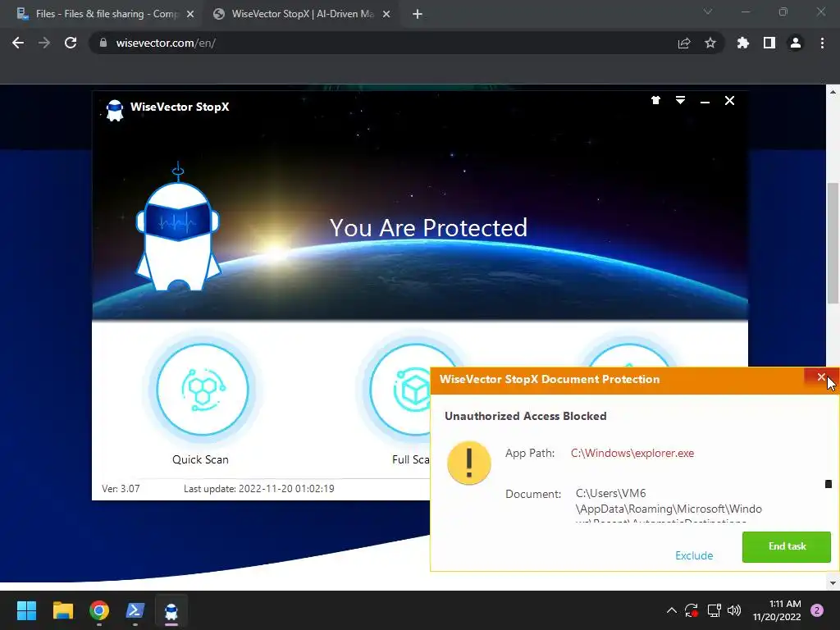
Task: Click the End task green button
Action: (x=787, y=546)
